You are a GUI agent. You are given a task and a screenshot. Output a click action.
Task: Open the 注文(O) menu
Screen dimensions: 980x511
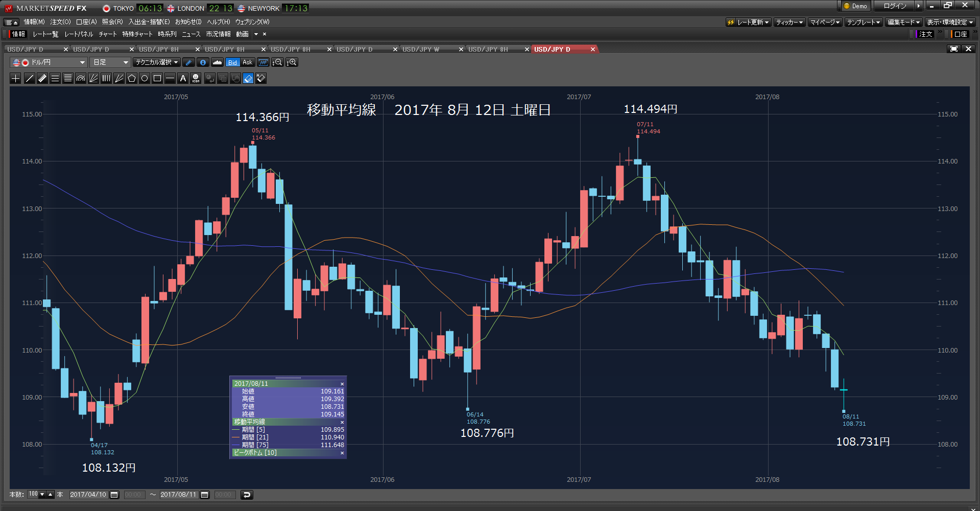click(x=60, y=22)
